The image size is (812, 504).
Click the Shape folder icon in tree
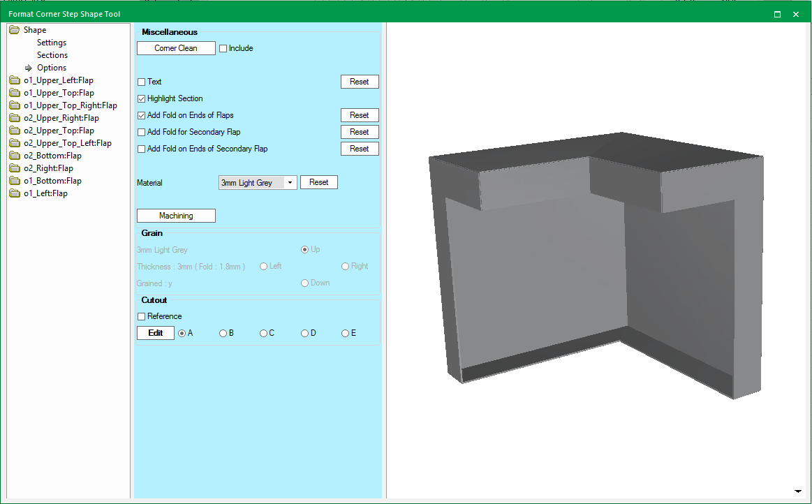point(14,30)
